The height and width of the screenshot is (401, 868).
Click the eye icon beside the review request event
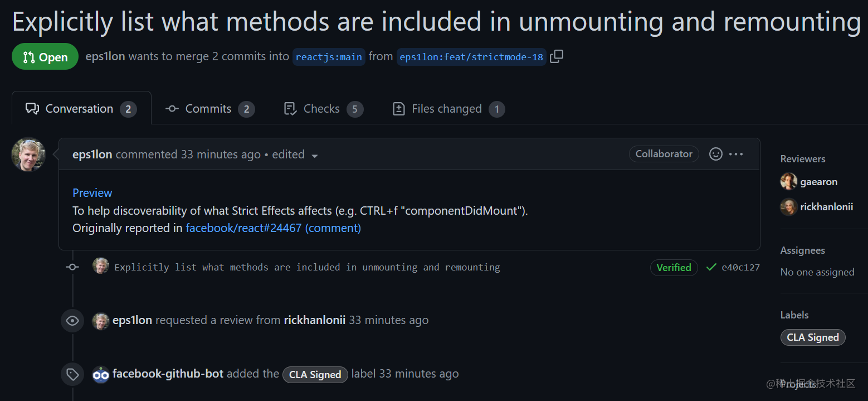tap(72, 320)
